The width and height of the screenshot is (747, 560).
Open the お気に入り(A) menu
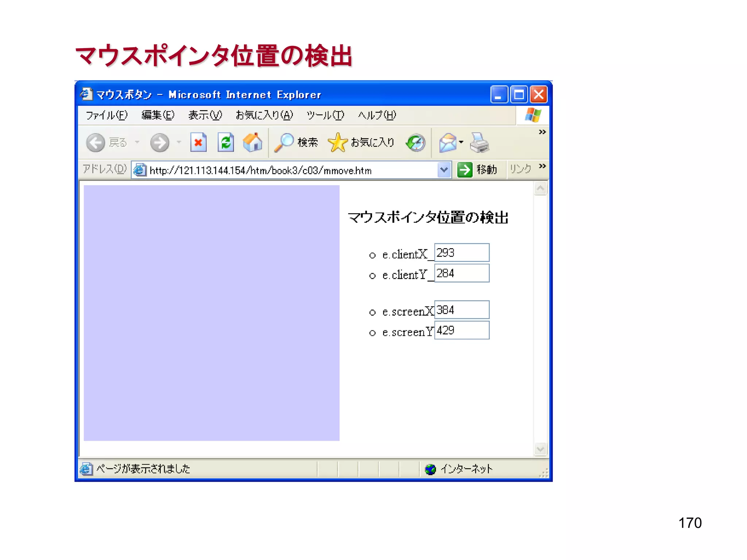point(264,115)
